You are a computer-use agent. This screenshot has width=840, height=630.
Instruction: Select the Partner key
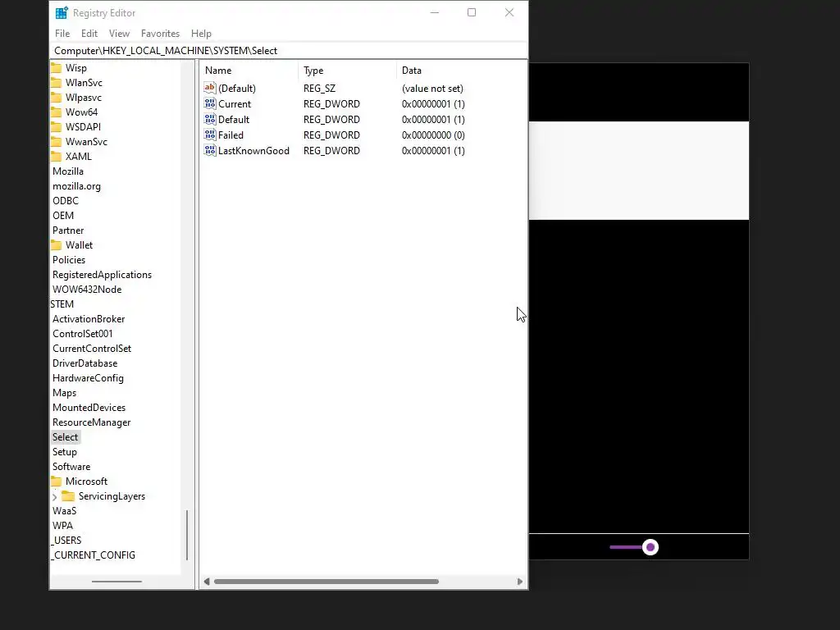pos(68,231)
